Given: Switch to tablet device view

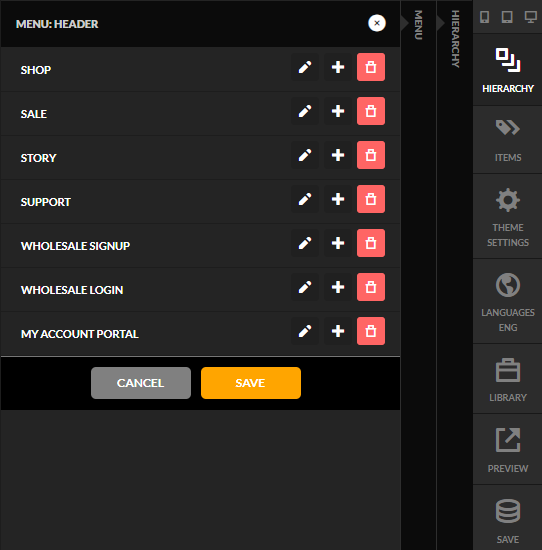Looking at the screenshot, I should [x=507, y=16].
